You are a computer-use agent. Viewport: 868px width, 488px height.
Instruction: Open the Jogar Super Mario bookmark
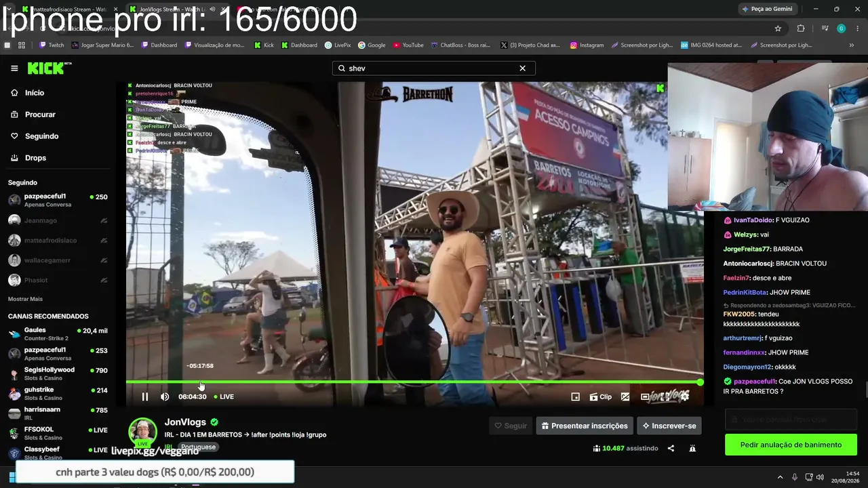click(102, 45)
